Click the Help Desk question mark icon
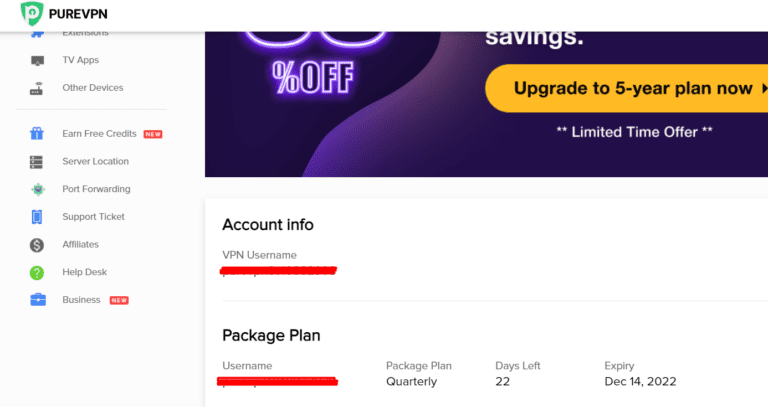The height and width of the screenshot is (407, 768). pyautogui.click(x=37, y=272)
